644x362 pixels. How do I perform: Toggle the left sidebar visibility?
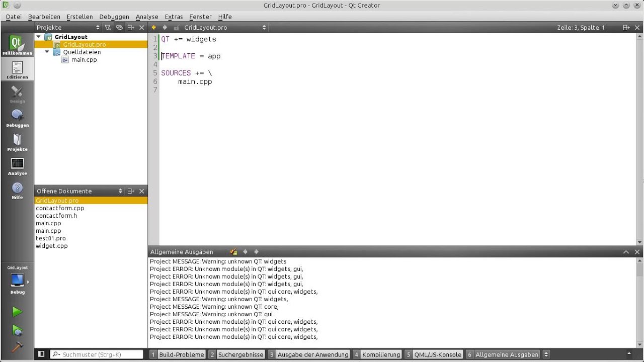[41, 354]
